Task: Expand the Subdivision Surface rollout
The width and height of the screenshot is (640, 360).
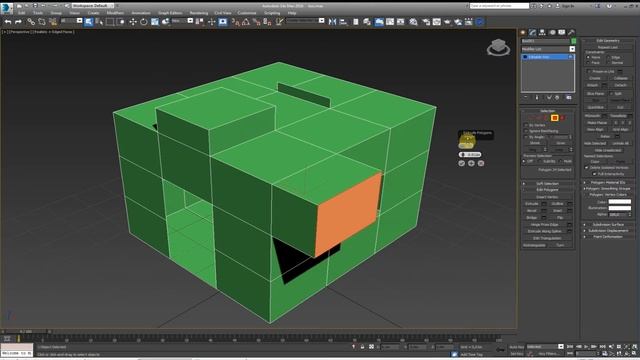Action: tap(608, 224)
